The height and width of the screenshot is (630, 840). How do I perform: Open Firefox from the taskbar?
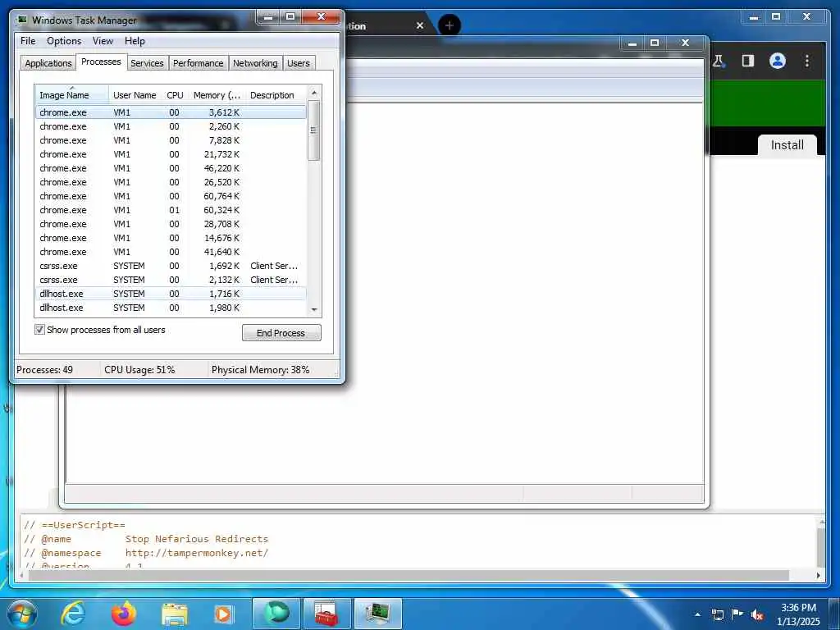(x=124, y=614)
